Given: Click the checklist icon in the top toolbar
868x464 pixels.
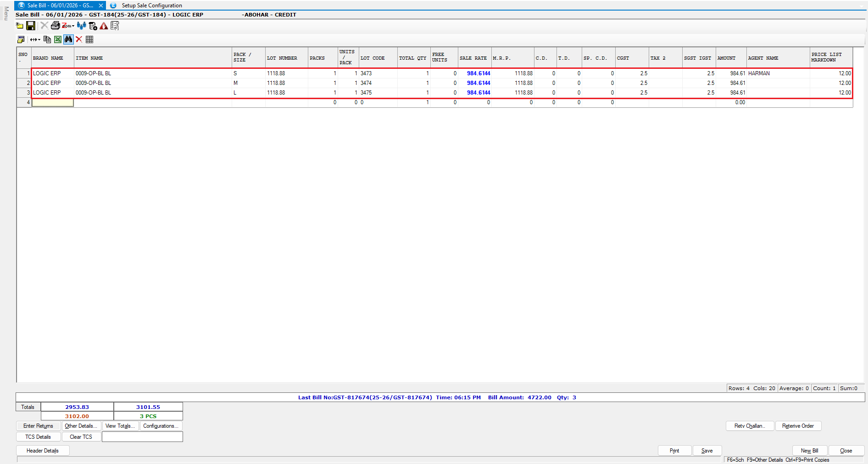Looking at the screenshot, I should 115,26.
